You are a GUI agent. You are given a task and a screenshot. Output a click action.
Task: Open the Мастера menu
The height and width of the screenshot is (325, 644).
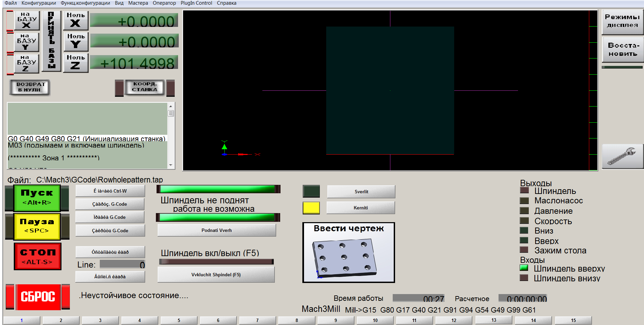pos(138,3)
